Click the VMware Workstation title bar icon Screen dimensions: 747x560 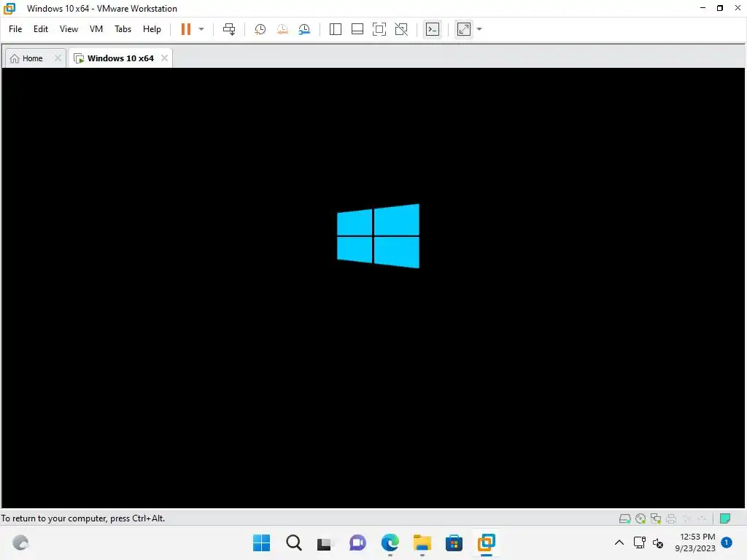click(9, 8)
